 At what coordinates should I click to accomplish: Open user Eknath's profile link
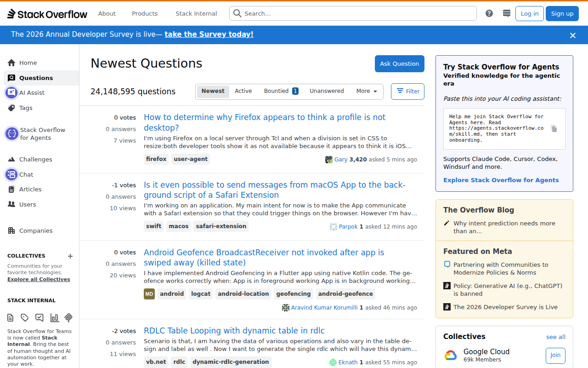coord(348,362)
